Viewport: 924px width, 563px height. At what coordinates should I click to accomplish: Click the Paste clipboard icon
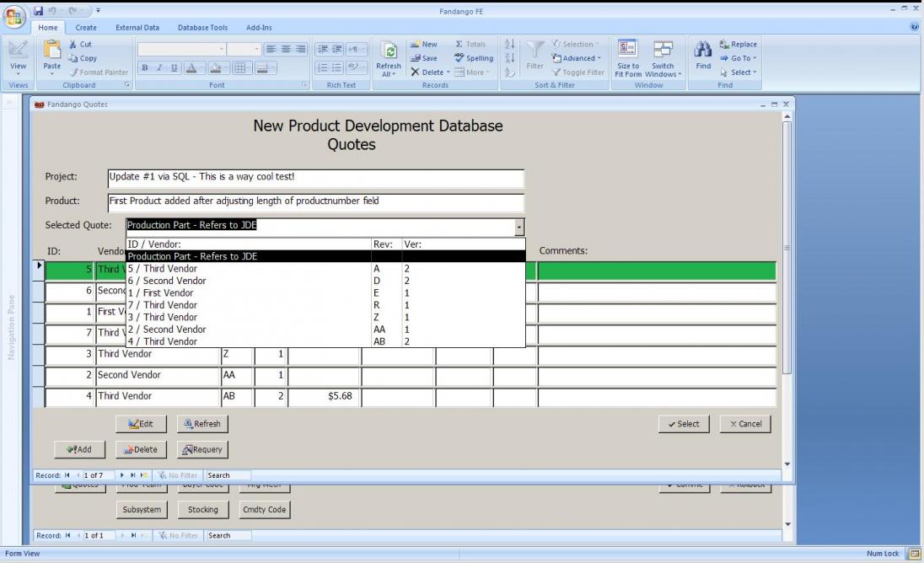52,50
